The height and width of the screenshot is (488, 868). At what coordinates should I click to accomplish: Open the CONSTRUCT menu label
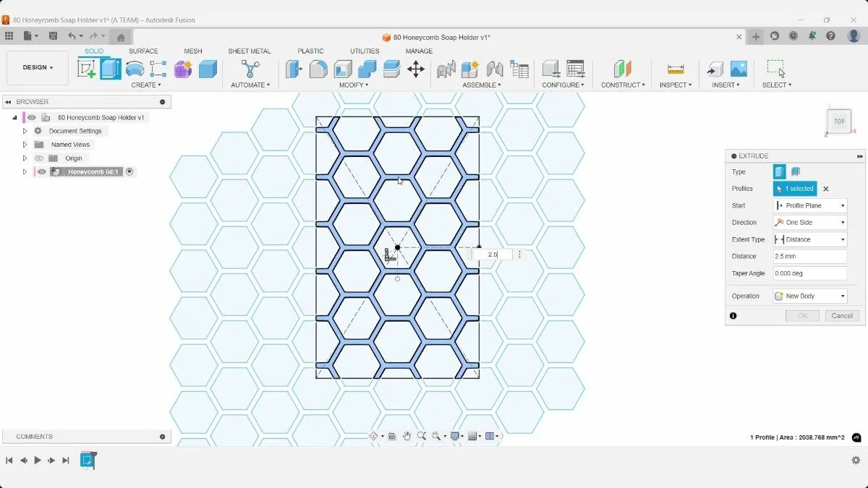point(623,85)
